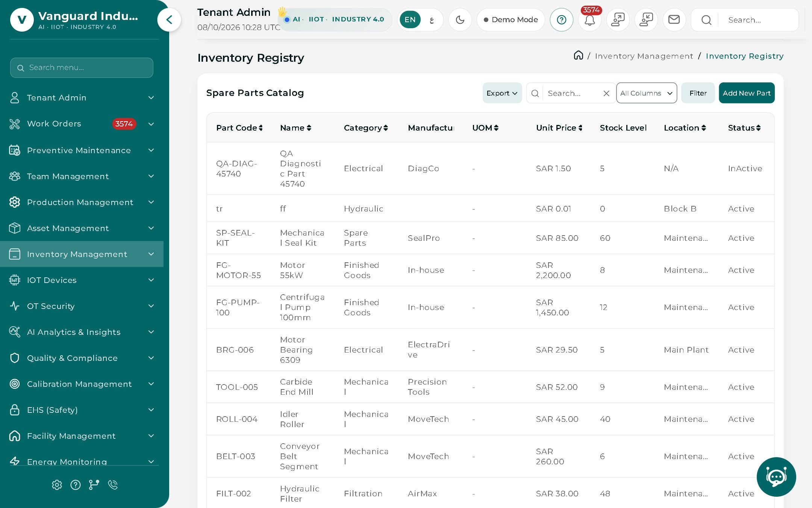Viewport: 812px width, 508px height.
Task: Open Facility Management menu
Action: 82,436
